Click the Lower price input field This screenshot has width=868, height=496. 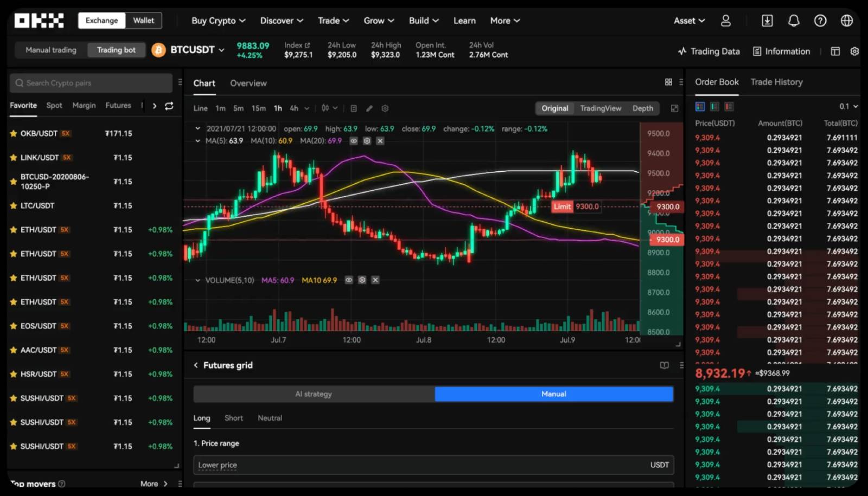(x=433, y=465)
